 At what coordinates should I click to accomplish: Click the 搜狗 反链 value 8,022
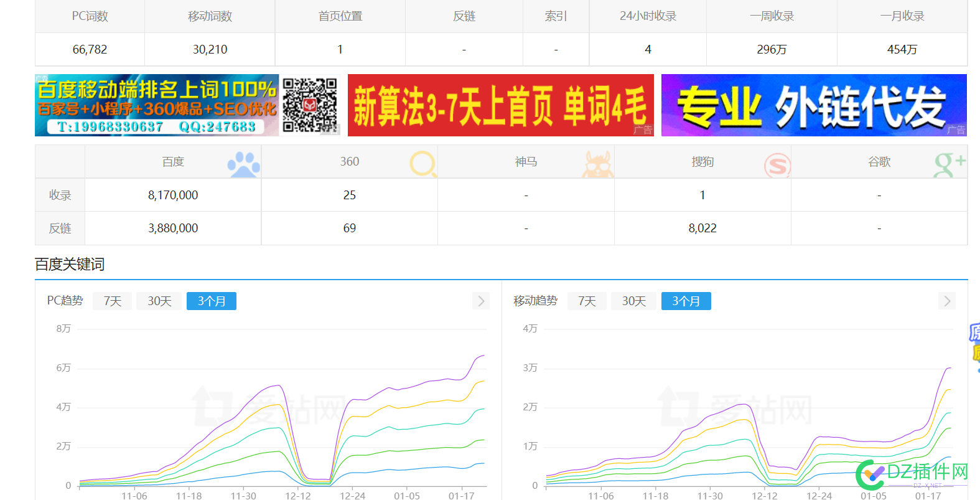click(702, 229)
